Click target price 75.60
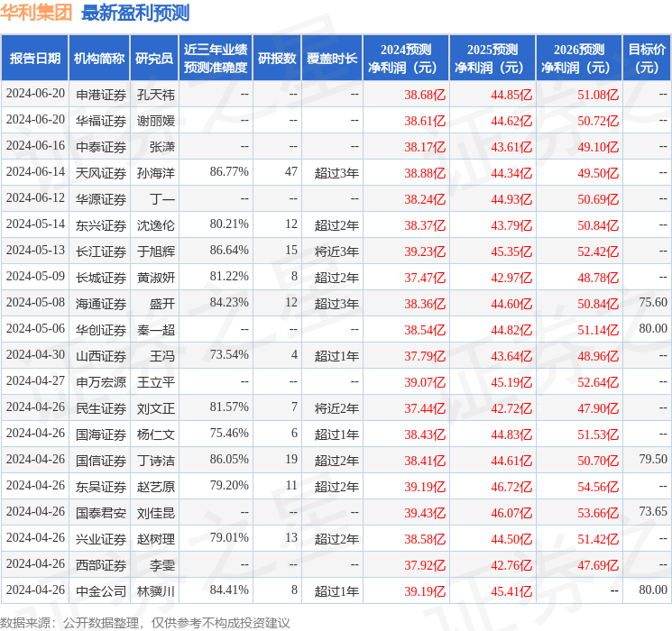The image size is (672, 631). coord(653,303)
